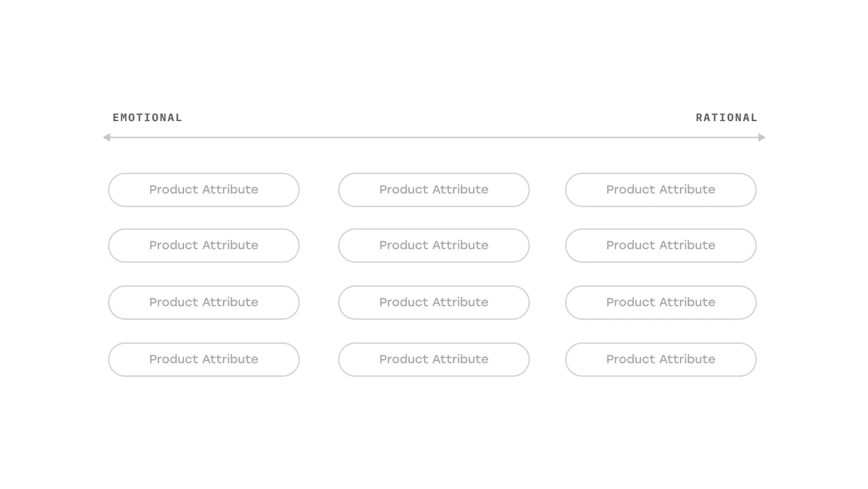
Task: Click the axis line directly beneath the RATIONAL label
Action: pos(727,137)
